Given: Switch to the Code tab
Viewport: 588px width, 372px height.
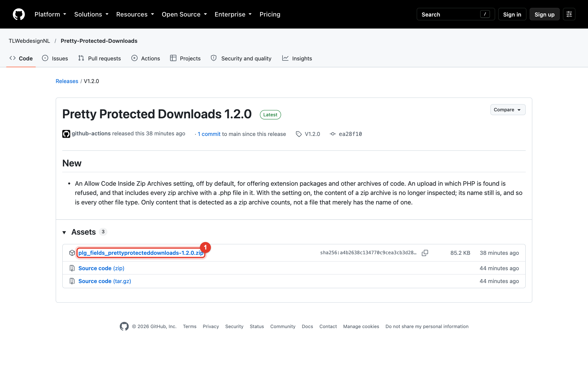Looking at the screenshot, I should point(21,58).
